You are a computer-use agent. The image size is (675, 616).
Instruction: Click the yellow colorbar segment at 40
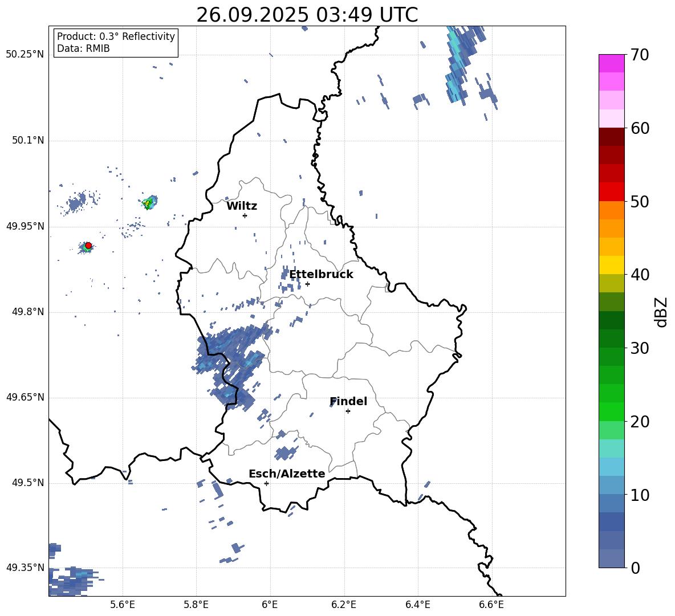click(611, 265)
